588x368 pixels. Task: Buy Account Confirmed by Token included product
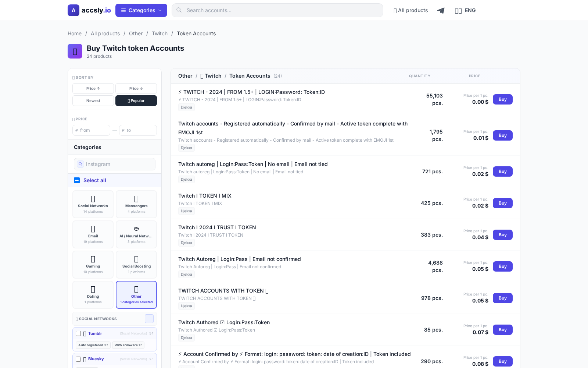(x=502, y=361)
